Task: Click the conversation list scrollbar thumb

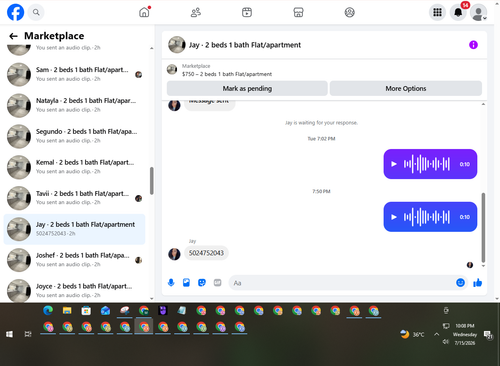Action: coord(152,180)
